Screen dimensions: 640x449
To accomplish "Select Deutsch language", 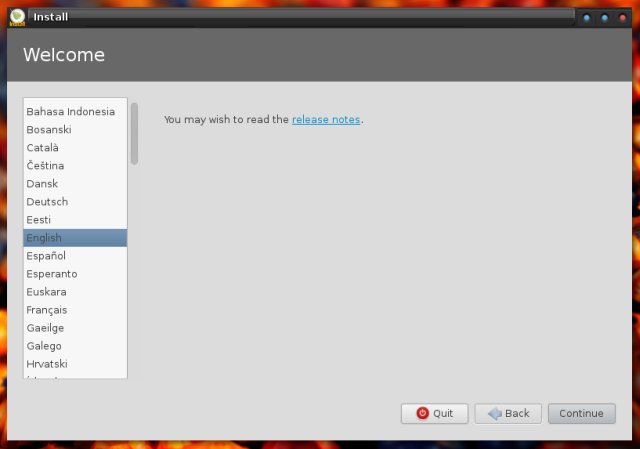I will pyautogui.click(x=75, y=202).
